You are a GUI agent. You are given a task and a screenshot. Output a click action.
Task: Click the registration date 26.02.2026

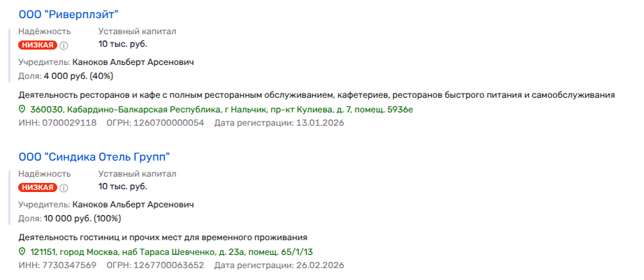(319, 265)
